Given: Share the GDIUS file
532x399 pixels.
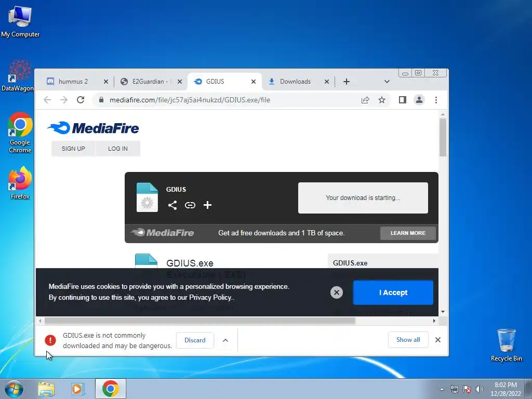Looking at the screenshot, I should coord(172,205).
